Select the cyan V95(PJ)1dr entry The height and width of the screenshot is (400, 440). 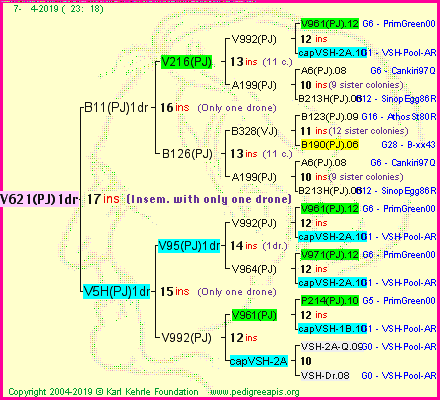189,246
